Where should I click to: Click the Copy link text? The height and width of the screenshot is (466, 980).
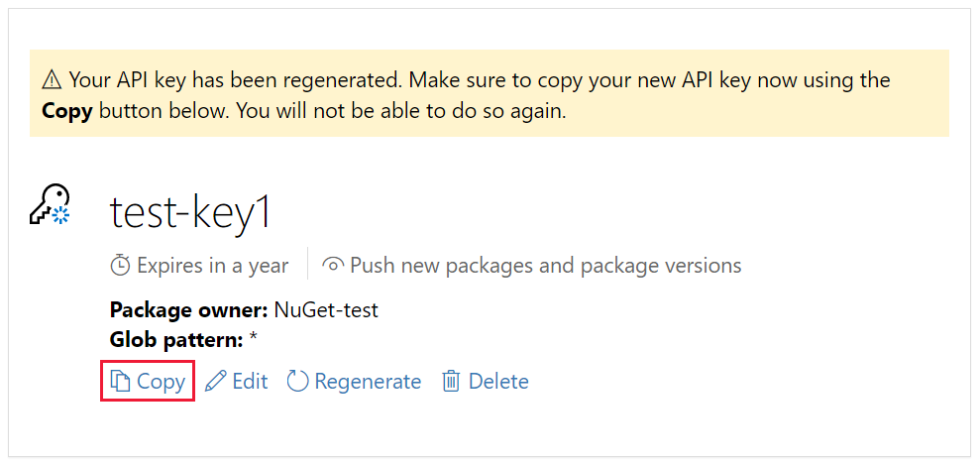click(x=162, y=382)
